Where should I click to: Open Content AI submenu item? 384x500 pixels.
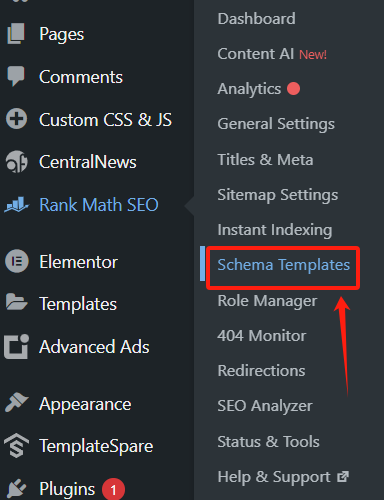point(256,54)
